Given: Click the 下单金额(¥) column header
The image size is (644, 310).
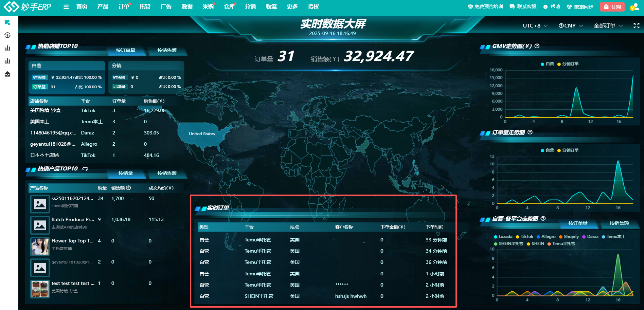Looking at the screenshot, I should 393,227.
